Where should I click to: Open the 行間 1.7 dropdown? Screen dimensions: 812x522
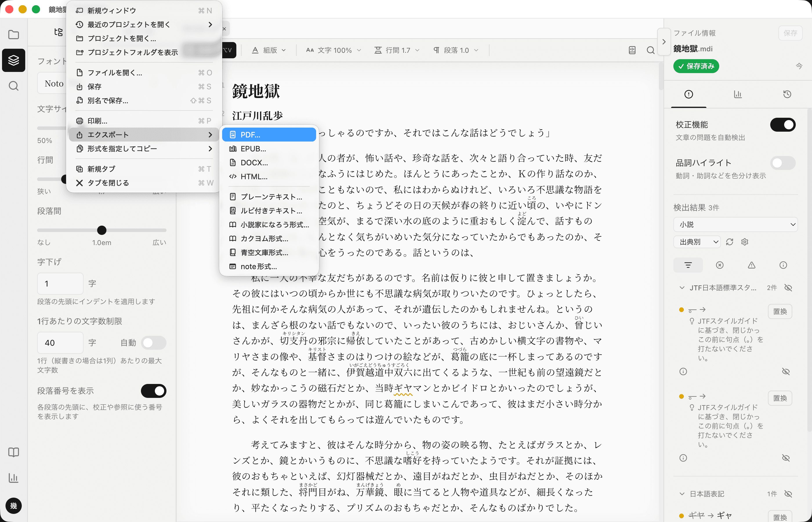tap(397, 50)
